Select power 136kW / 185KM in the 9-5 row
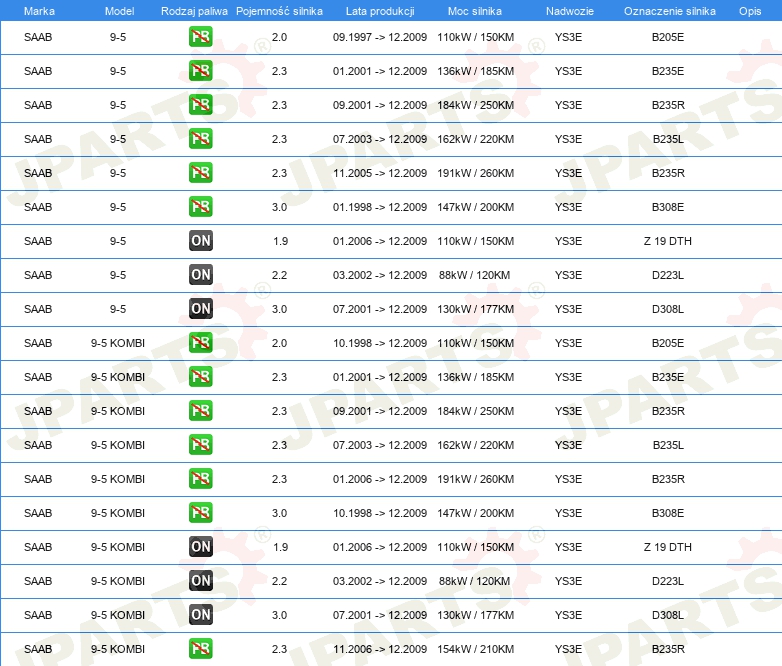Screen dimensions: 782x666 click(x=475, y=71)
